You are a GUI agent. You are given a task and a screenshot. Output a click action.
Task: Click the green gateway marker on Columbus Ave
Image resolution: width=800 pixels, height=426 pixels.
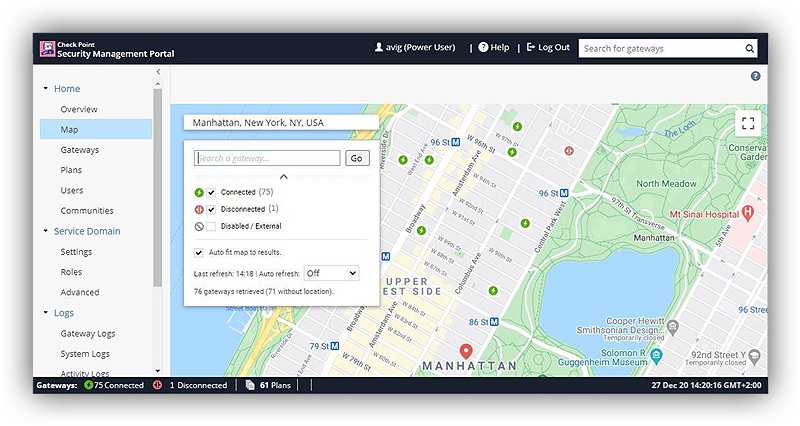(493, 290)
